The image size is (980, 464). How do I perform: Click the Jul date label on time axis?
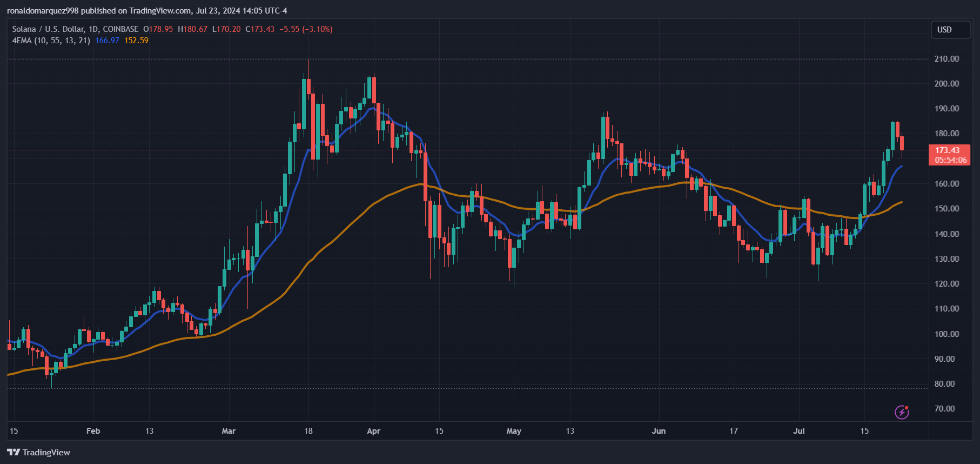798,431
